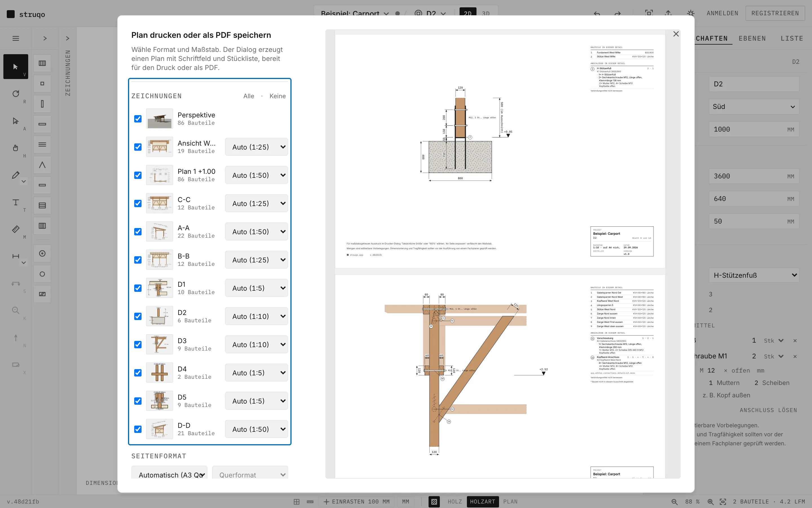Pick the pencil draw tool
Viewport: 812px width, 508px height.
(16, 175)
